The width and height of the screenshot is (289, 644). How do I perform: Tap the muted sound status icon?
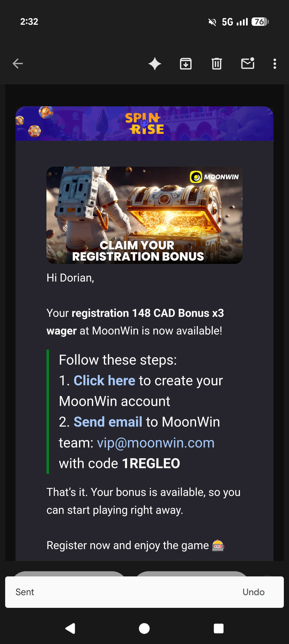pos(212,22)
